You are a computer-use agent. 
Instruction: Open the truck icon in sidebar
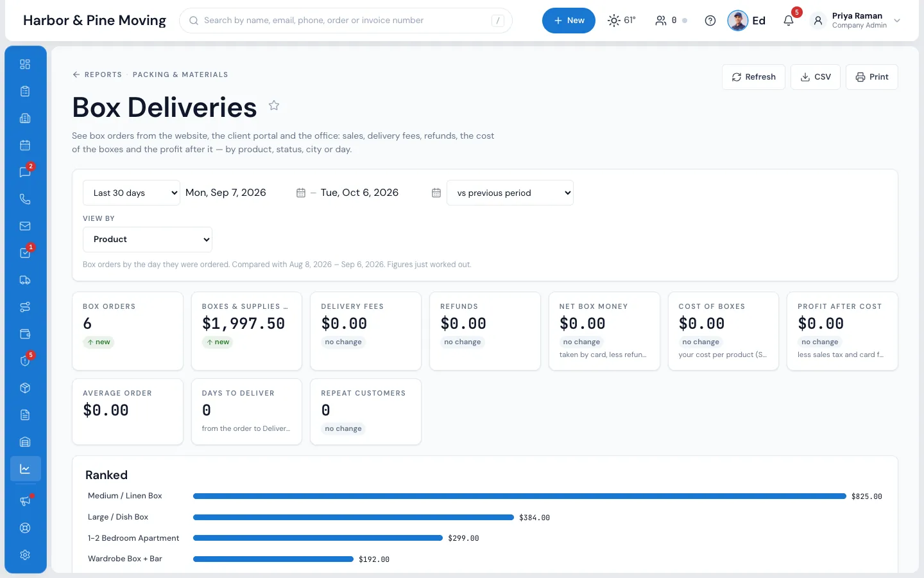[25, 280]
